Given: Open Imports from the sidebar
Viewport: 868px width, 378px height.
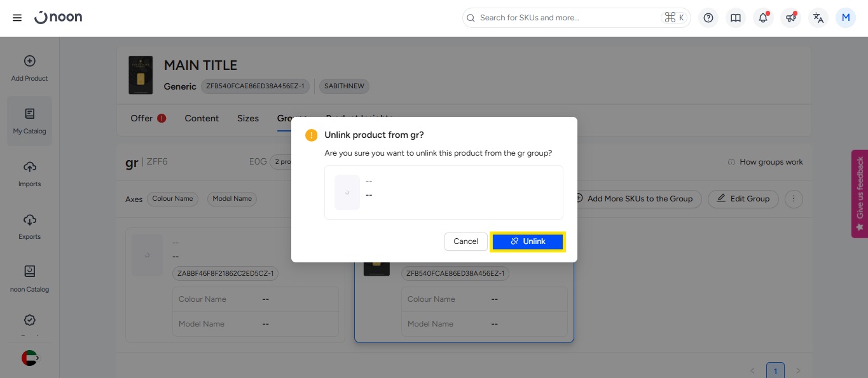Looking at the screenshot, I should pyautogui.click(x=29, y=174).
